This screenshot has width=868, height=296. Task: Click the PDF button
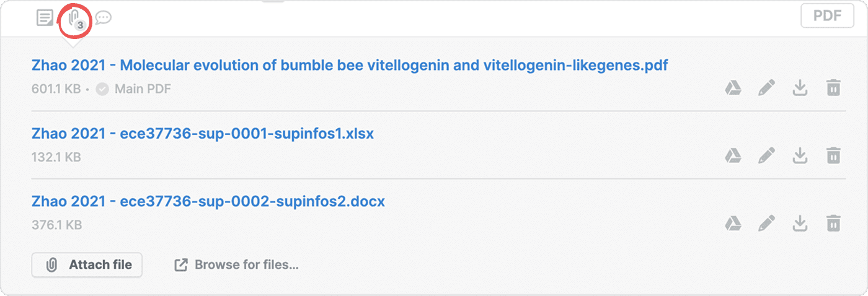click(x=827, y=16)
